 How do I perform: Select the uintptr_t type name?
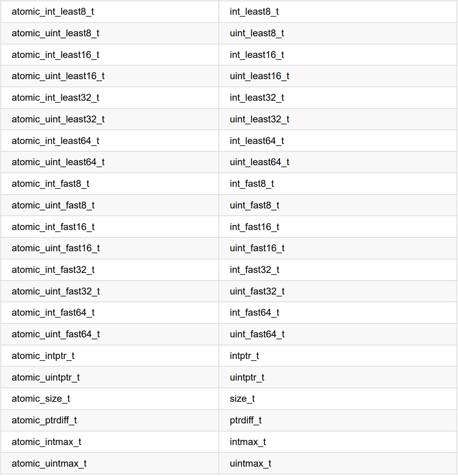[x=247, y=378]
